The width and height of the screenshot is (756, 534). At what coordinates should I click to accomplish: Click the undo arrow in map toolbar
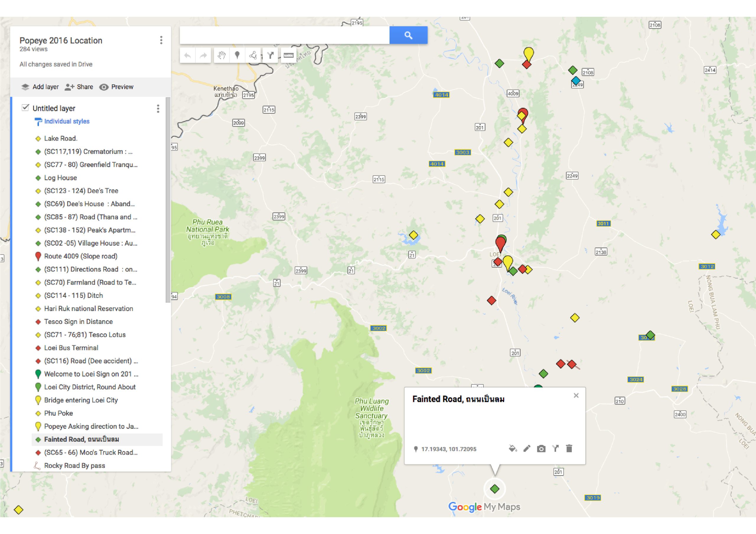(188, 55)
